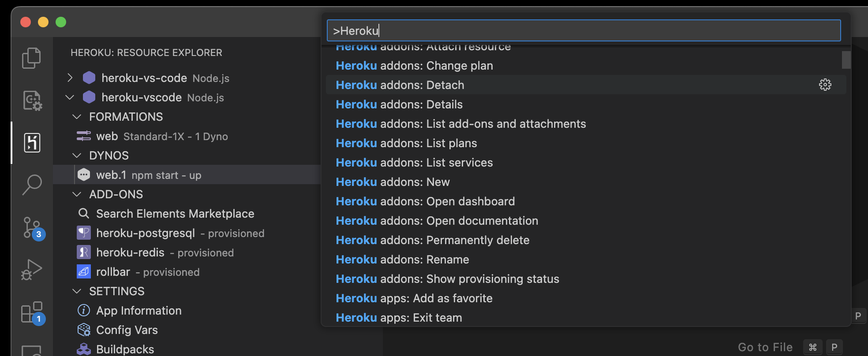
Task: Click the command palette list scrollbar
Action: [846, 60]
